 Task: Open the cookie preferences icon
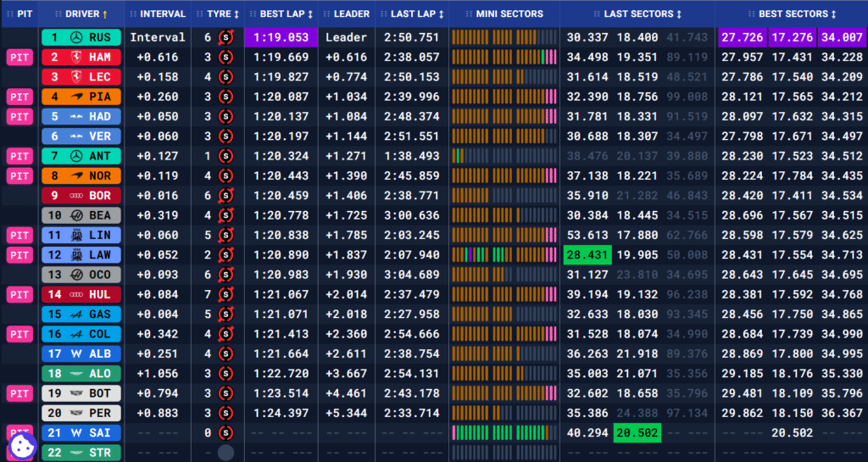point(20,447)
